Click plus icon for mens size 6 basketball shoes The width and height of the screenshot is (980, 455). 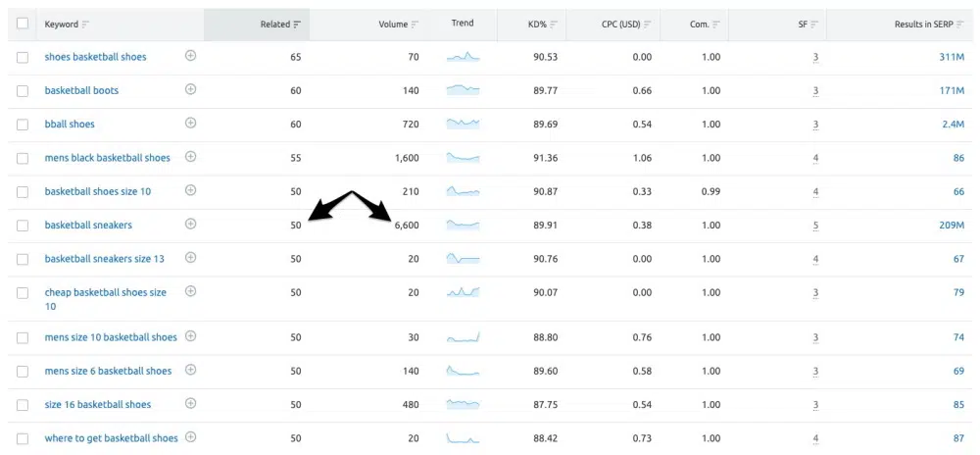pyautogui.click(x=191, y=370)
